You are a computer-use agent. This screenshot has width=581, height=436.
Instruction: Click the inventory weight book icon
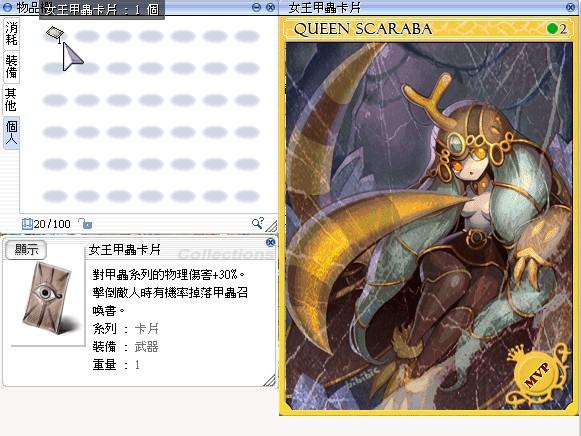click(27, 224)
